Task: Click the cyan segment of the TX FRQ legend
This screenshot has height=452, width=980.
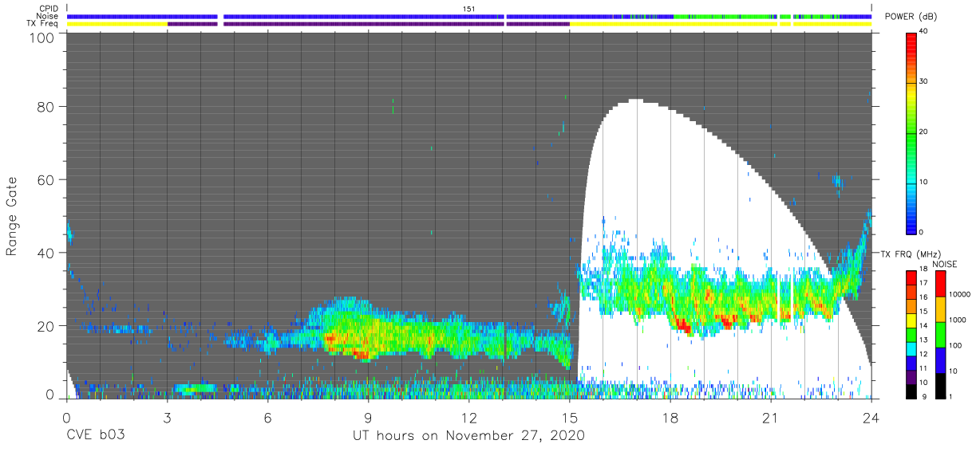Action: pos(911,348)
